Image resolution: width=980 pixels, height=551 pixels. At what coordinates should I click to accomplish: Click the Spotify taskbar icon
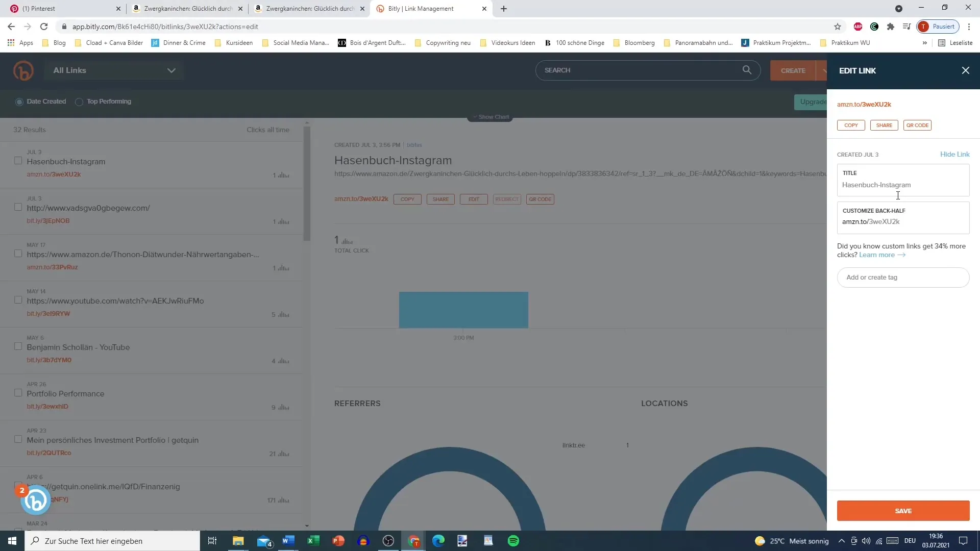514,541
